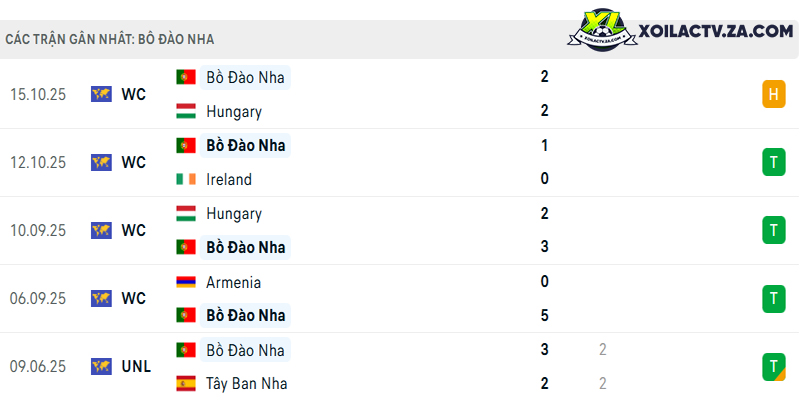Click the green T badge for Armenia match
800x400 pixels.
(x=774, y=298)
